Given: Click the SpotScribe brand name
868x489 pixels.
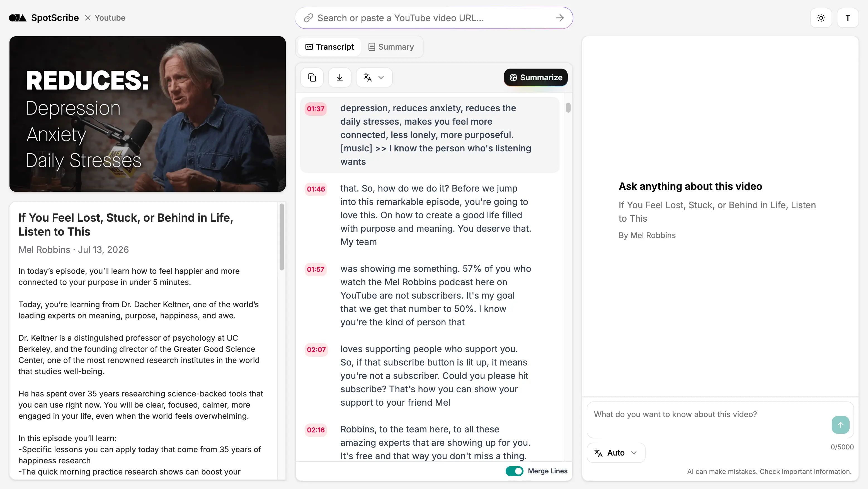Looking at the screenshot, I should tap(55, 18).
